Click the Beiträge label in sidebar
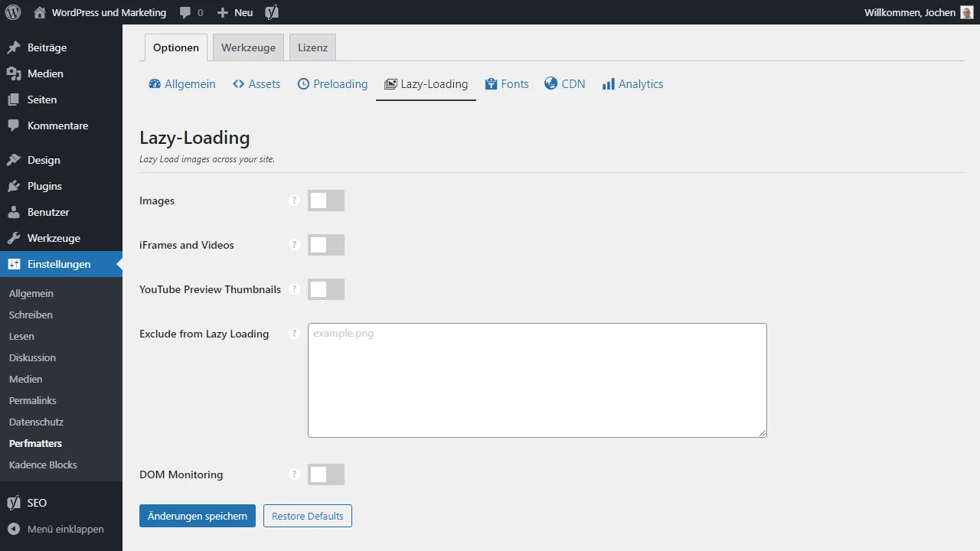Screen dimensions: 980x551 tap(47, 47)
